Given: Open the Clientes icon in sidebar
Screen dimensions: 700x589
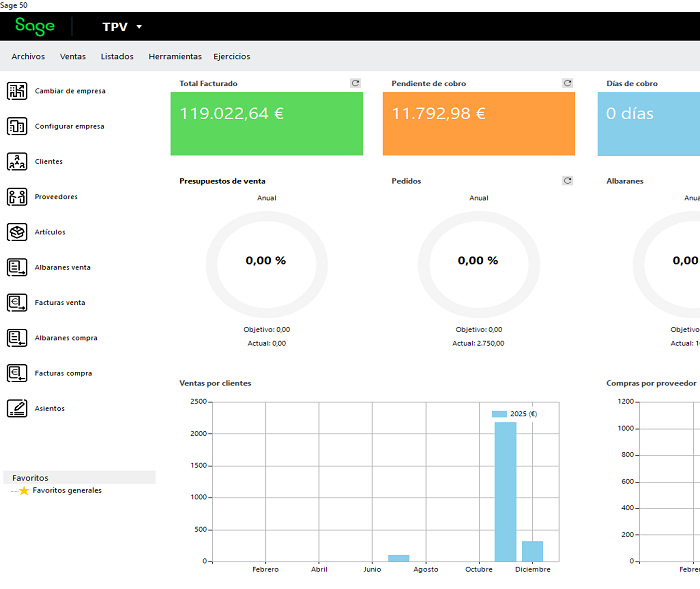Looking at the screenshot, I should [x=17, y=162].
